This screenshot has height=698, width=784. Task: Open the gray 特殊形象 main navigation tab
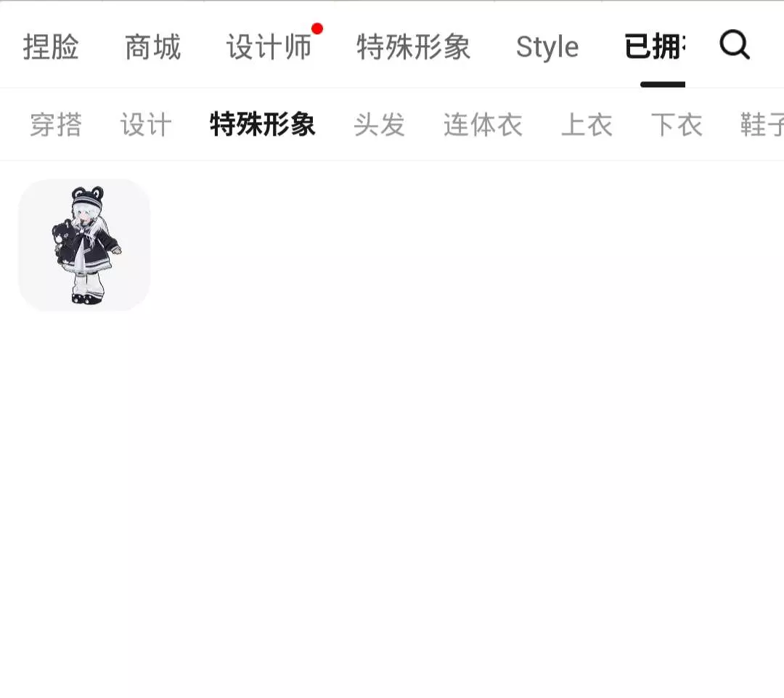[x=414, y=47]
